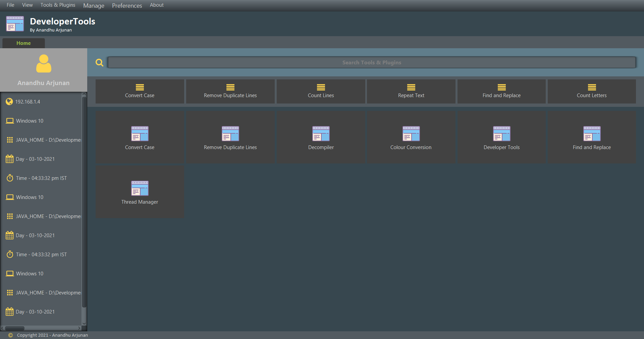Screen dimensions: 644x339
Task: Click the Colour Conversion plugin icon
Action: click(x=411, y=134)
